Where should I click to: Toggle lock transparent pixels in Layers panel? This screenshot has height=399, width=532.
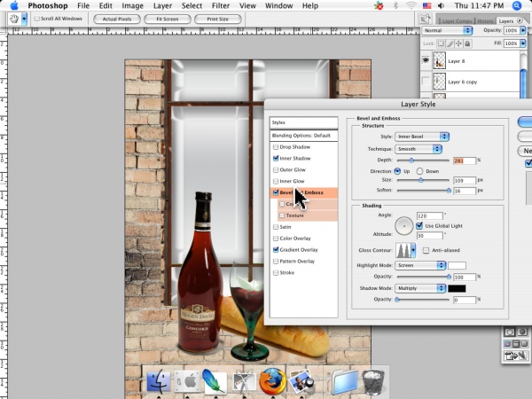[441, 43]
